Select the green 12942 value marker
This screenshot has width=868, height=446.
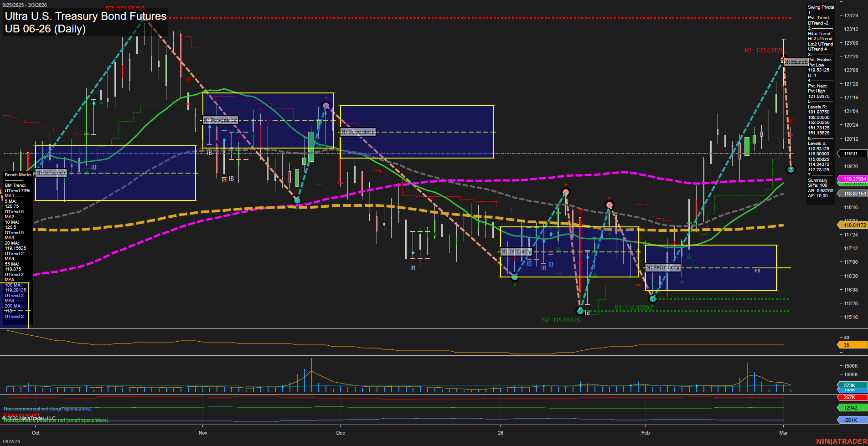tap(852, 408)
